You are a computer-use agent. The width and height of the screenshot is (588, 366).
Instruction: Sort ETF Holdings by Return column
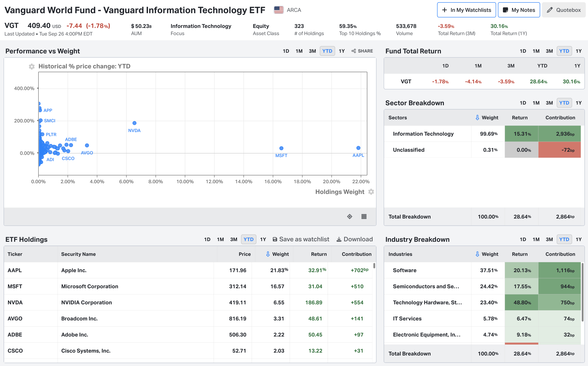pos(319,254)
